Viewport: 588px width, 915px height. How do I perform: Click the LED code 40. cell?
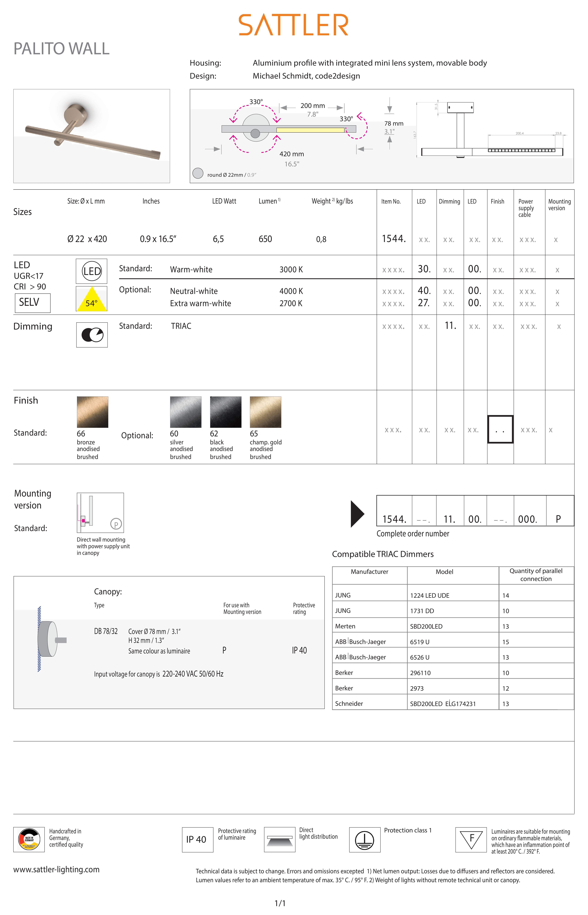tap(424, 291)
